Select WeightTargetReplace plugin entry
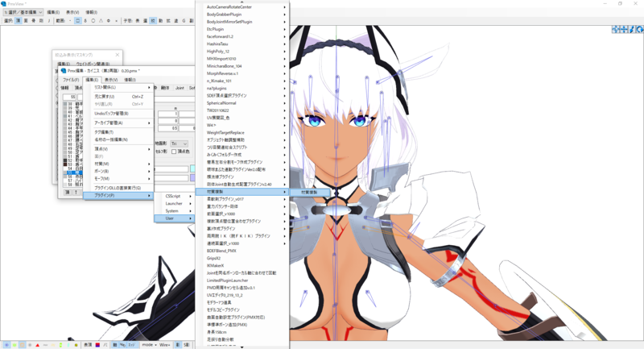Screen dimensions: 644x349 (242, 133)
